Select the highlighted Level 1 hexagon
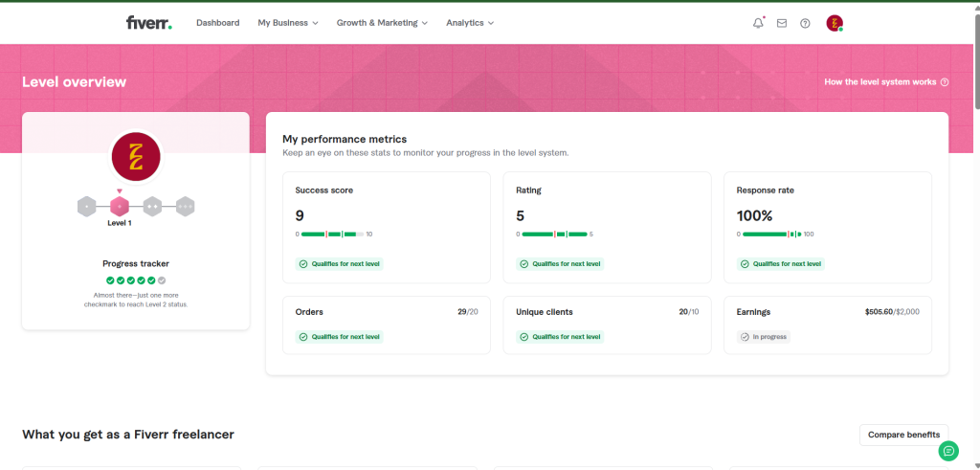Screen dimensions: 980x470 point(120,206)
